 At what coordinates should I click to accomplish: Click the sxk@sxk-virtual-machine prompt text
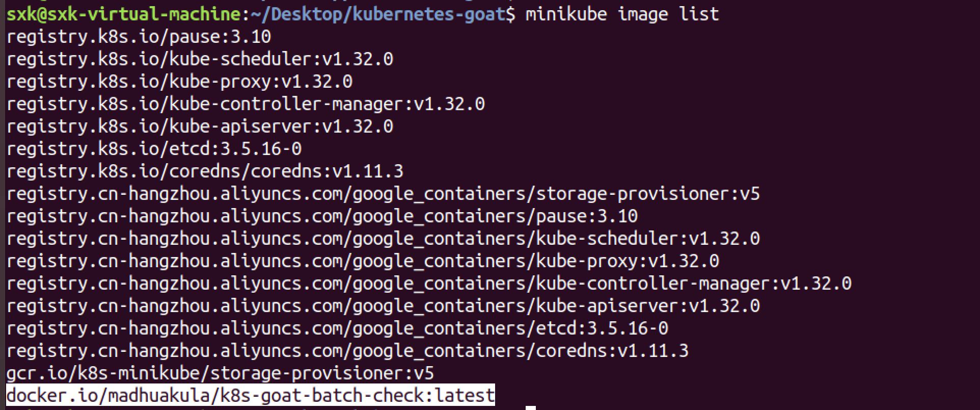[x=122, y=14]
